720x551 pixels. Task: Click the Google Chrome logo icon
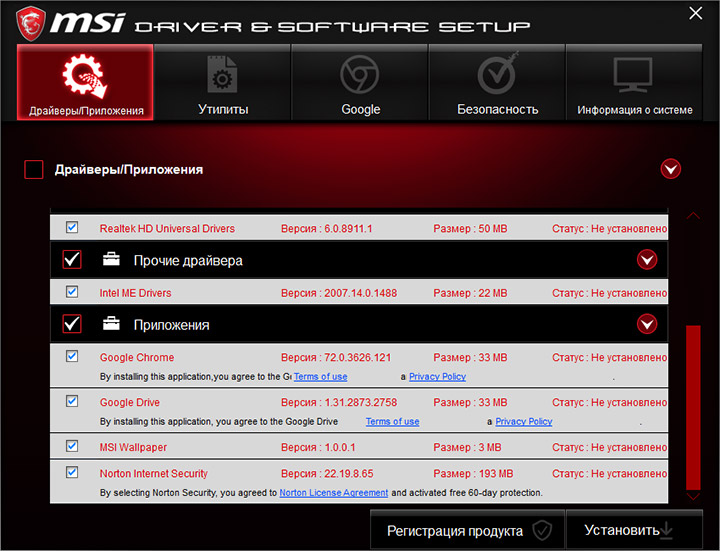click(360, 74)
